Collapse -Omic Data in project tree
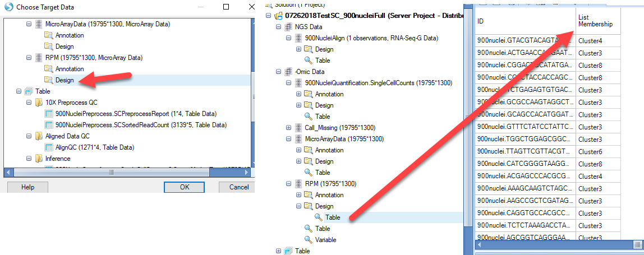The height and width of the screenshot is (255, 644). point(278,72)
